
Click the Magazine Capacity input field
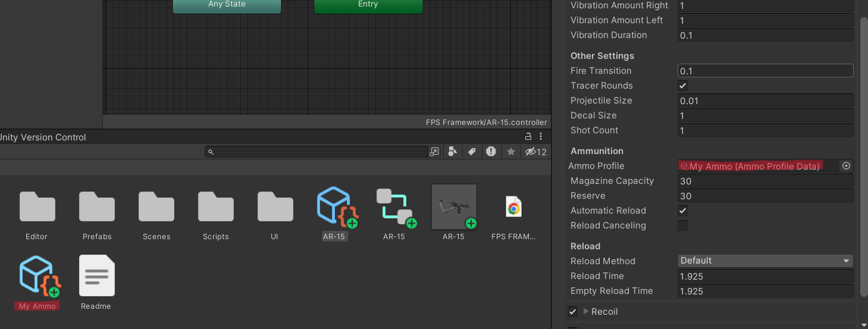(x=765, y=181)
